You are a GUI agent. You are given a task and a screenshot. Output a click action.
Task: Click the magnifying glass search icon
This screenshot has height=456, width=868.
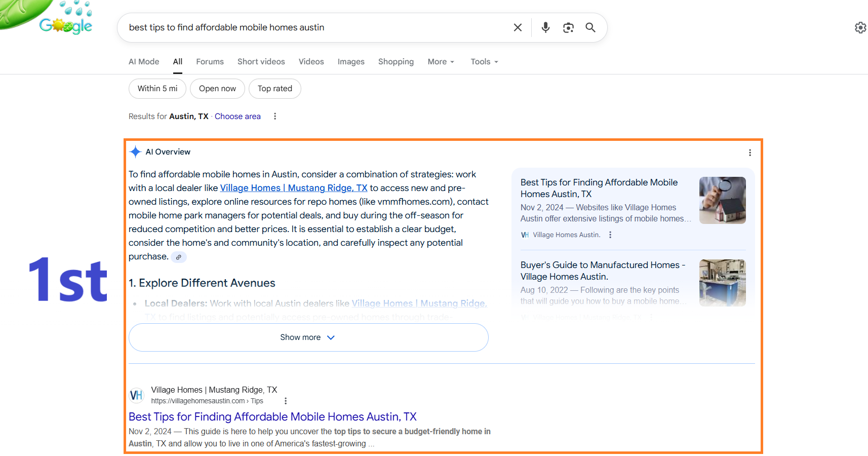click(x=590, y=27)
